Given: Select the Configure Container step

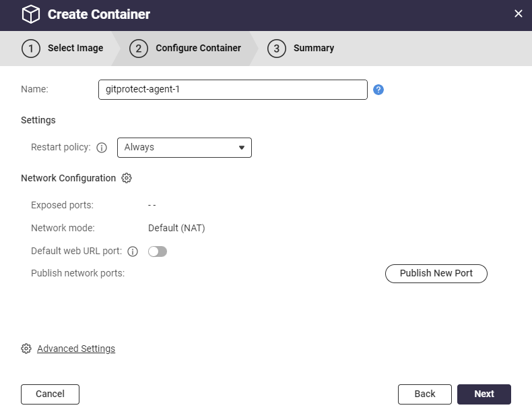Looking at the screenshot, I should tap(198, 49).
